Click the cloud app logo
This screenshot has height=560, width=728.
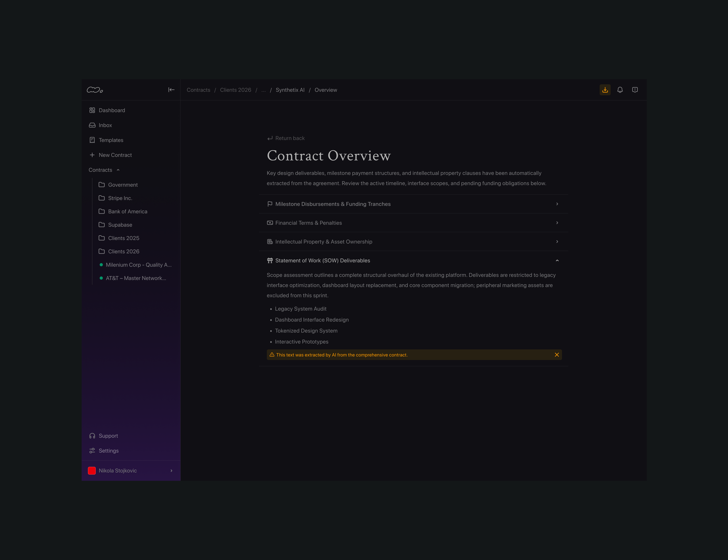point(95,90)
